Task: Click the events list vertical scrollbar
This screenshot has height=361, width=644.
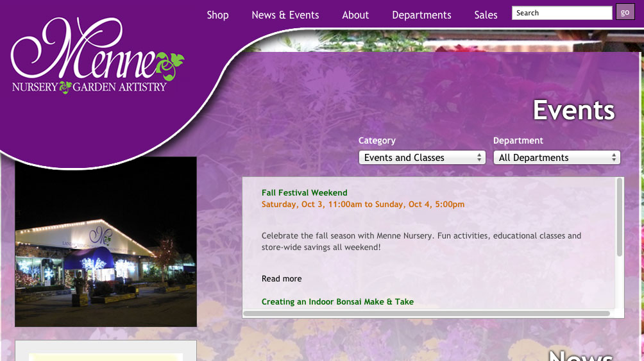Action: [620, 217]
